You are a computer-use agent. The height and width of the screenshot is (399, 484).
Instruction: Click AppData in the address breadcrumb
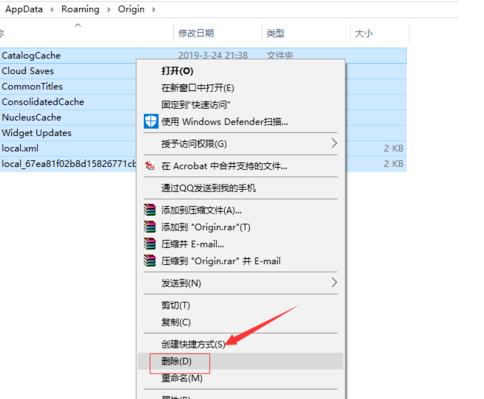(x=24, y=9)
